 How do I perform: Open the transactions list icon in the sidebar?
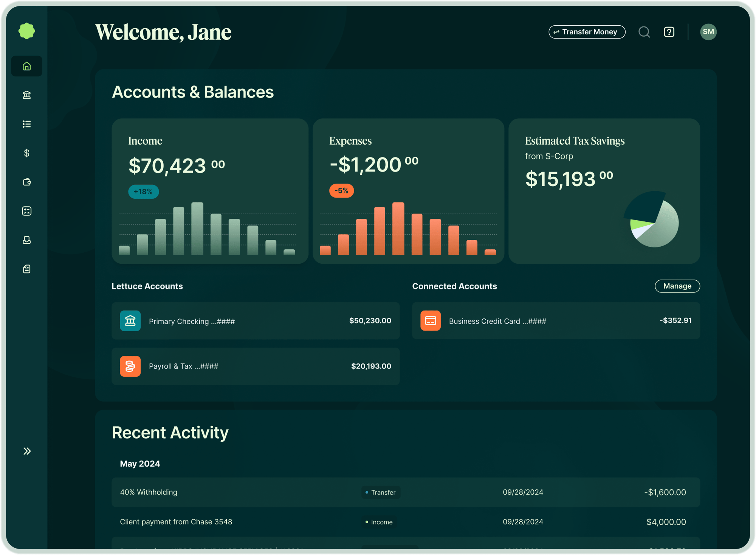(26, 124)
